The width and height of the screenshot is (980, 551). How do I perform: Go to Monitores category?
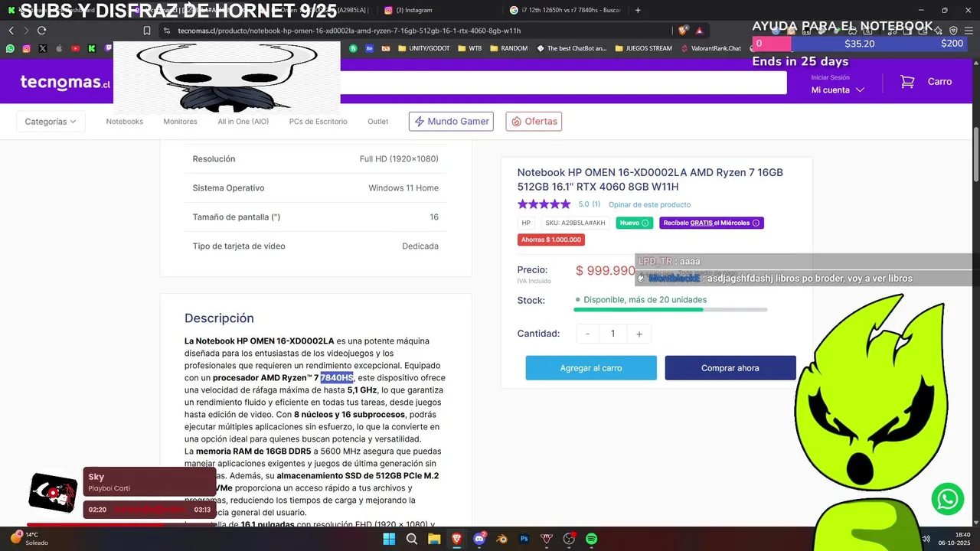pyautogui.click(x=180, y=121)
